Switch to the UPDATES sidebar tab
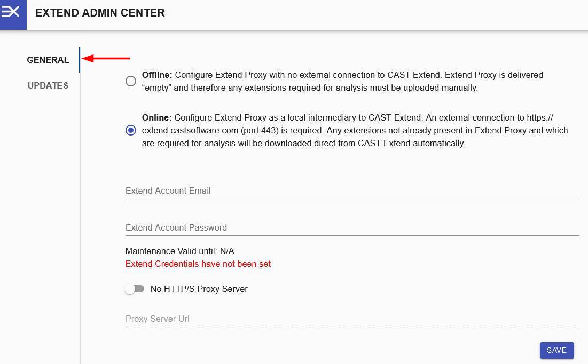The height and width of the screenshot is (364, 588). [48, 85]
